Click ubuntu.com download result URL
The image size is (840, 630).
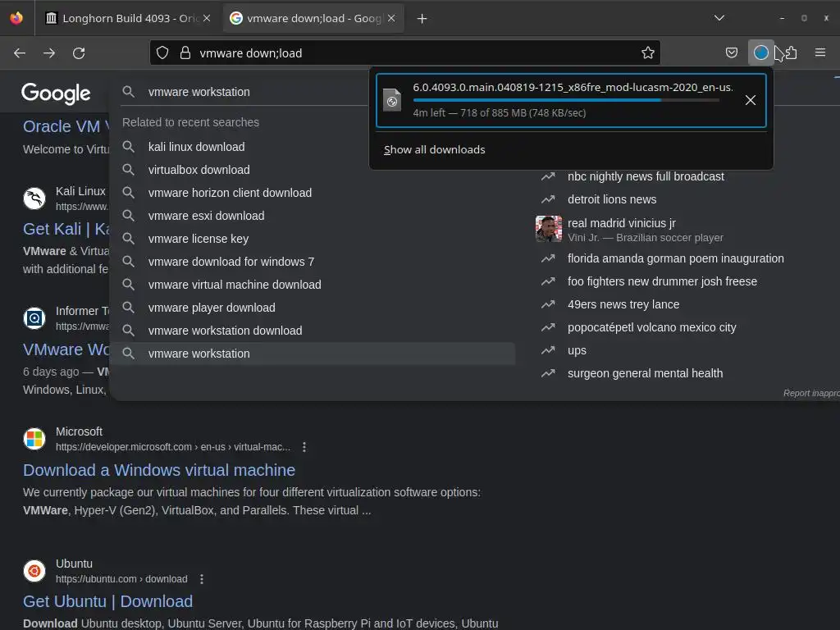[121, 579]
